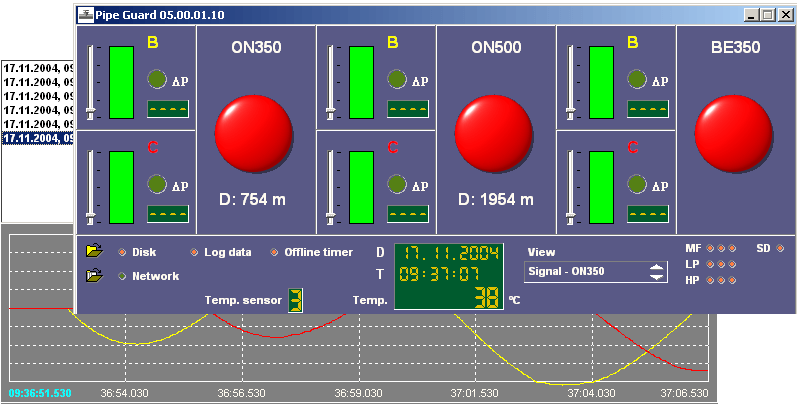
Task: Toggle the Network indicator
Action: 122,276
